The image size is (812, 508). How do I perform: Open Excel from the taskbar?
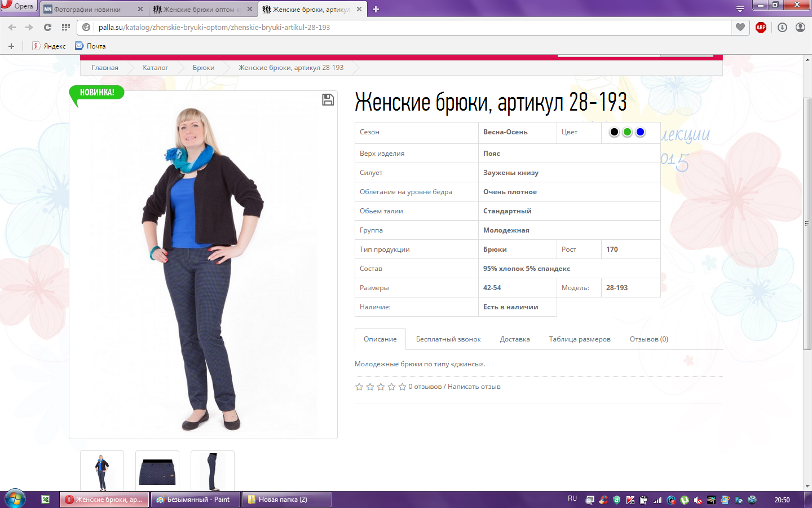tap(46, 500)
